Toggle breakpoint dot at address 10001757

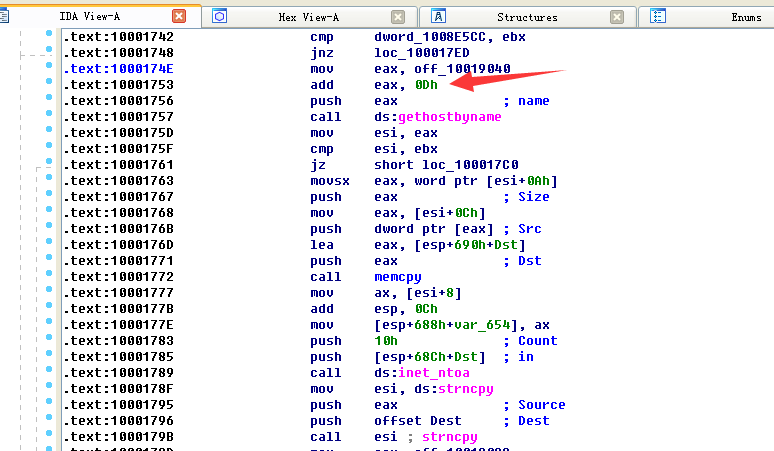[49, 113]
